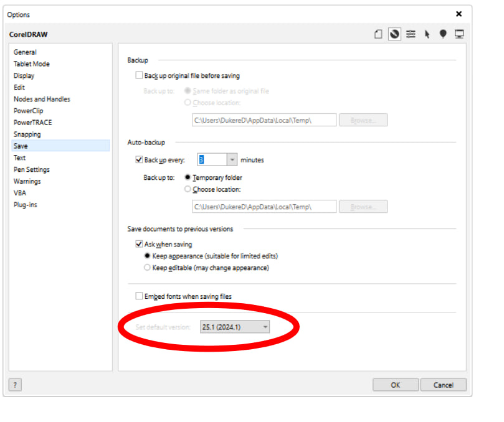Screen dimensions: 504x422
Task: Open Nodes and Handles category
Action: coord(42,99)
